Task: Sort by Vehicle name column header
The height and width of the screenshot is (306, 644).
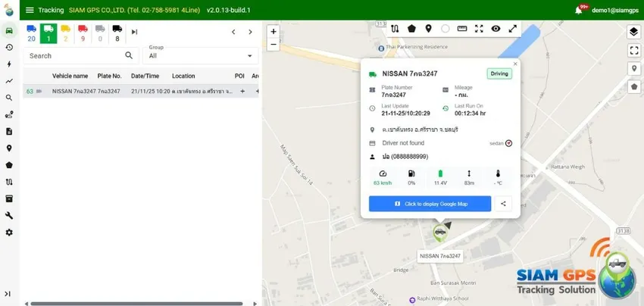Action: coord(70,76)
